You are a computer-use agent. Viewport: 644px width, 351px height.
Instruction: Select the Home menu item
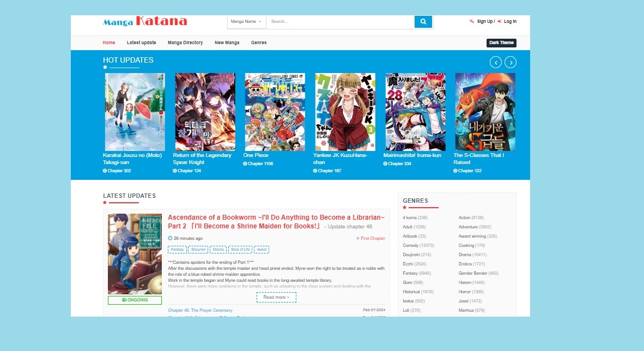point(109,43)
